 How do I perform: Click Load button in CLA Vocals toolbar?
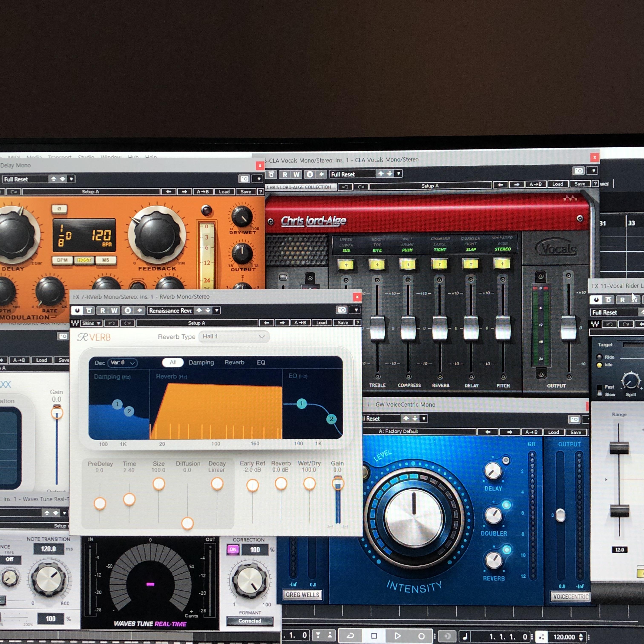pos(558,184)
